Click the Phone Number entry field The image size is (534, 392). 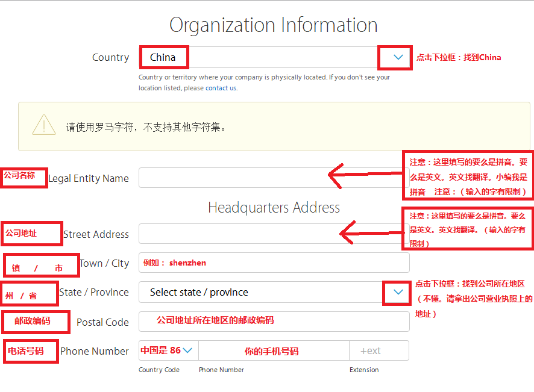coord(274,350)
